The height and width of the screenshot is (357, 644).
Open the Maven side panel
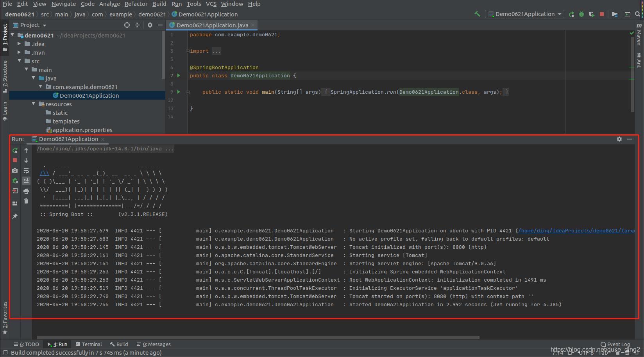pos(639,34)
